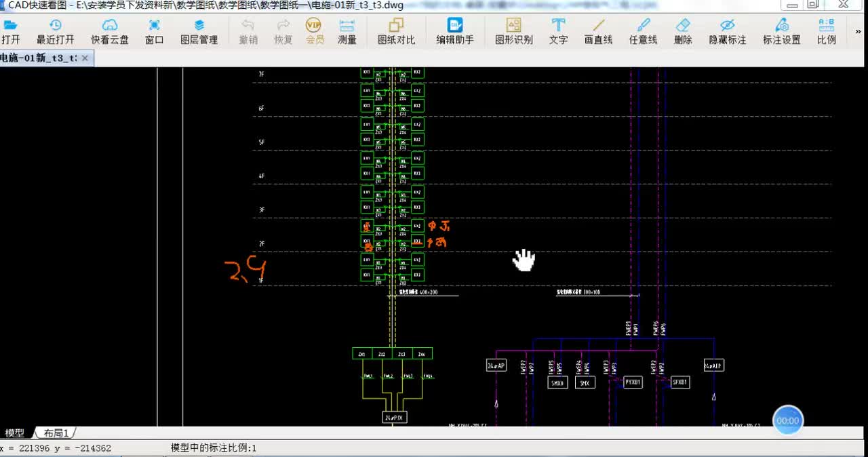Switch to the 布局1 layout tab
Screen dimensions: 868x457
[x=56, y=433]
